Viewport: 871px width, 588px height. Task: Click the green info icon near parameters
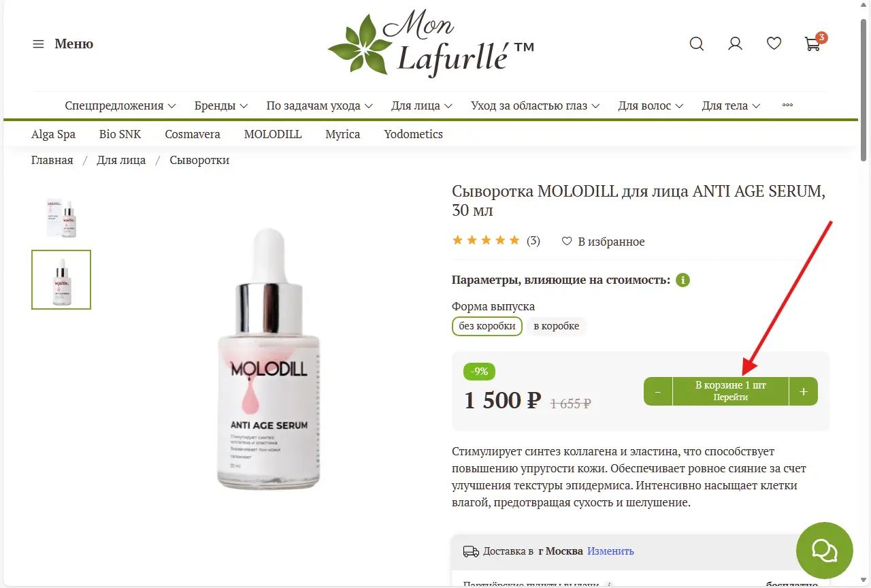pos(683,280)
